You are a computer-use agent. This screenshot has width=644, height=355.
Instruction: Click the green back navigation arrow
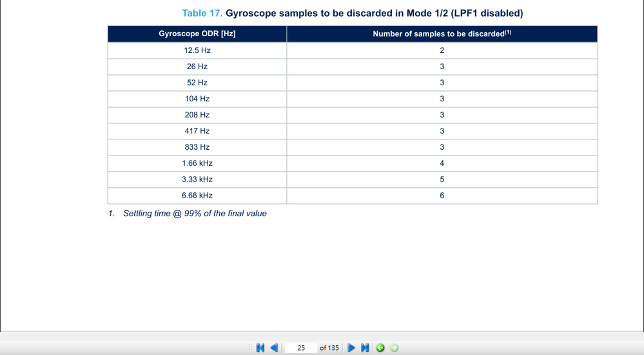380,348
